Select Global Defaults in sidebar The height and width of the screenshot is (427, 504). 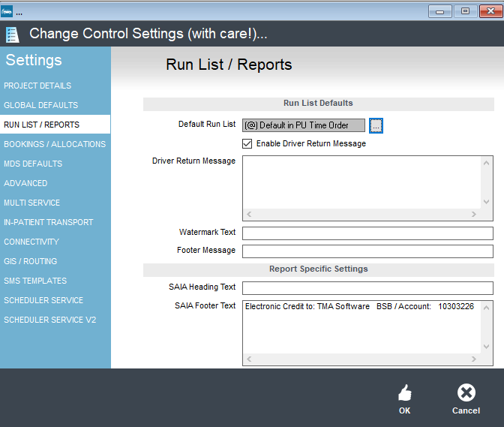[40, 105]
